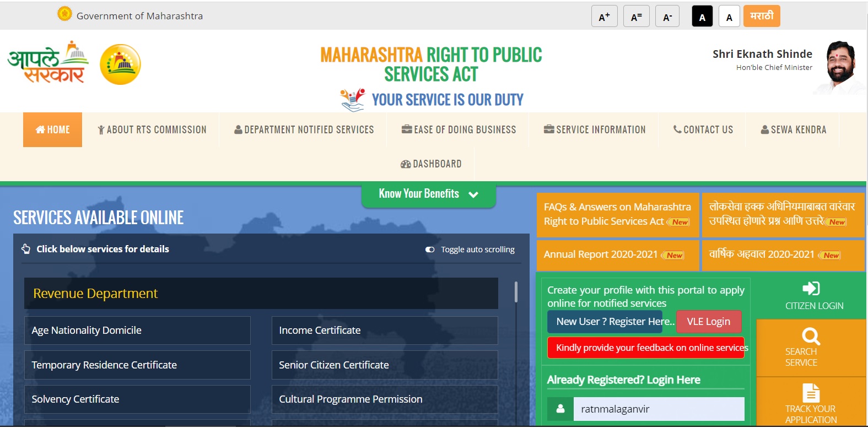Open Age Nationality Domicile service
The image size is (868, 428).
(x=137, y=331)
